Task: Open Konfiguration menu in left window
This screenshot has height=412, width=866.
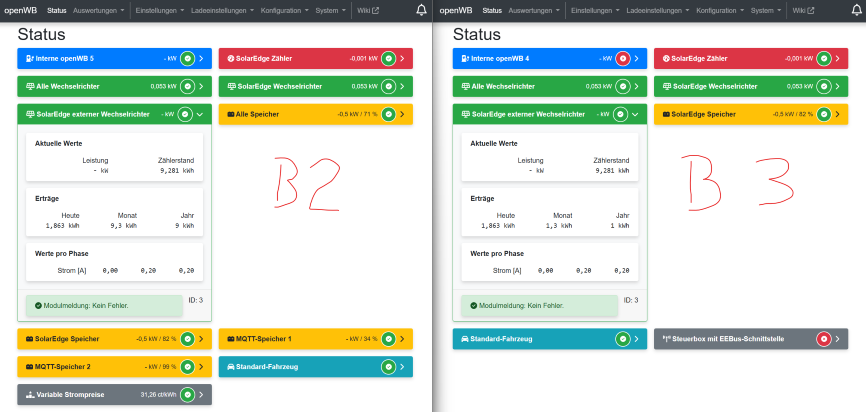Action: (285, 10)
